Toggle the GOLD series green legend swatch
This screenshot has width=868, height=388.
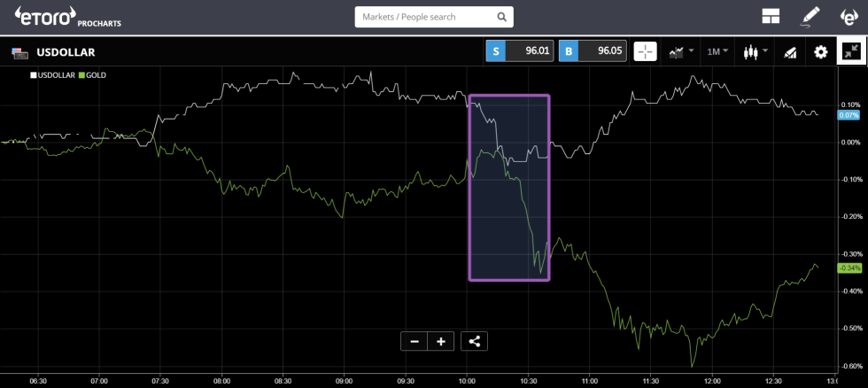click(x=83, y=76)
